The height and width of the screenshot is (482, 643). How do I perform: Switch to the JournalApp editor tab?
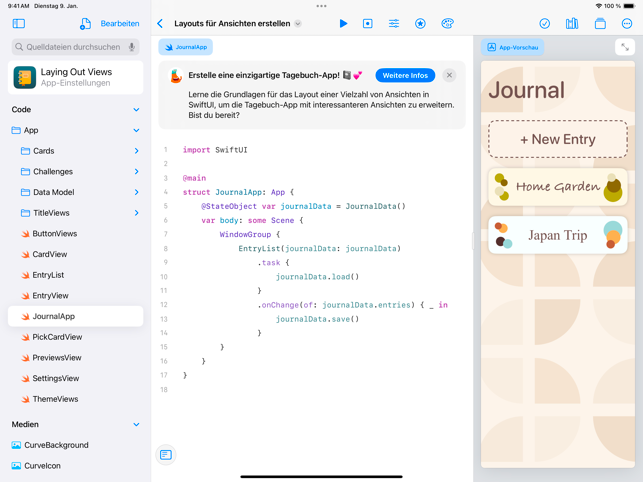pyautogui.click(x=186, y=47)
